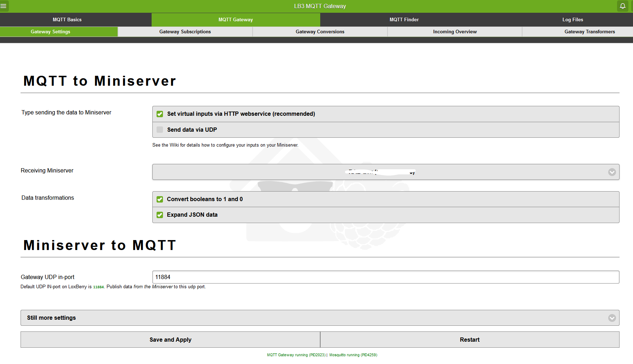Click the 'Gateway UDP in-port' label
The image size is (633, 364).
(x=47, y=277)
